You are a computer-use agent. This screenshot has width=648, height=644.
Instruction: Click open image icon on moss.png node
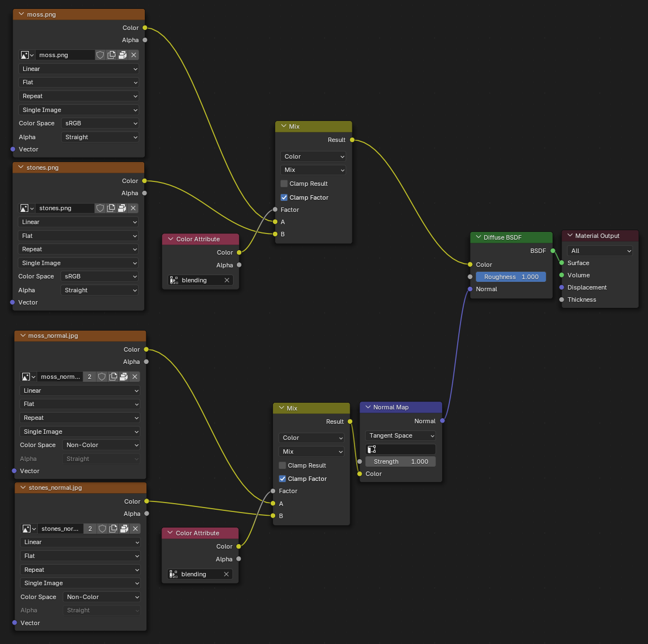pos(123,55)
